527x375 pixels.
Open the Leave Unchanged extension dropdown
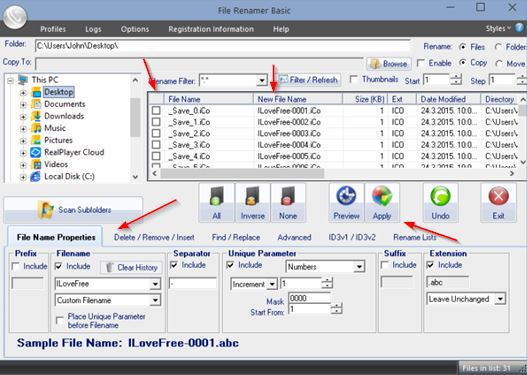click(x=500, y=299)
